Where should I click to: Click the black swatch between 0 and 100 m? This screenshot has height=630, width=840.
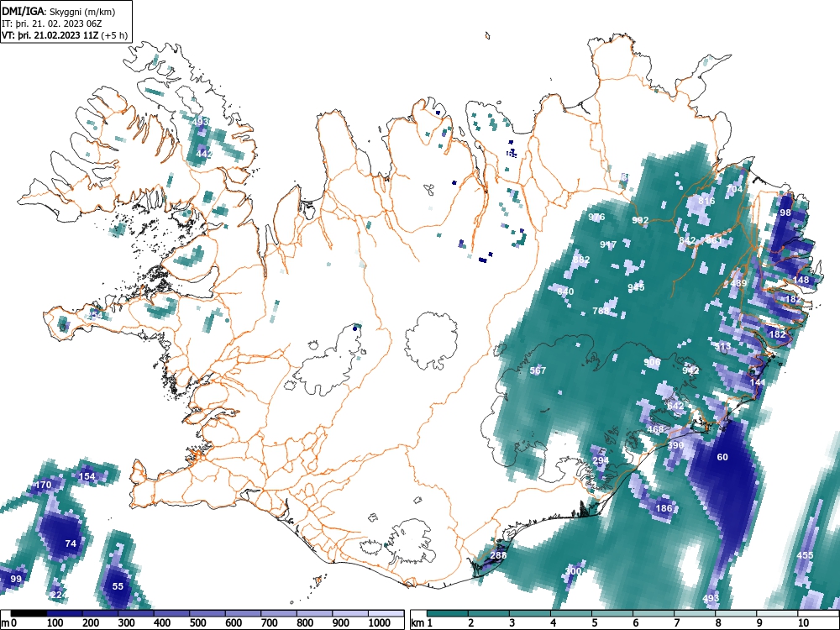[x=29, y=613]
